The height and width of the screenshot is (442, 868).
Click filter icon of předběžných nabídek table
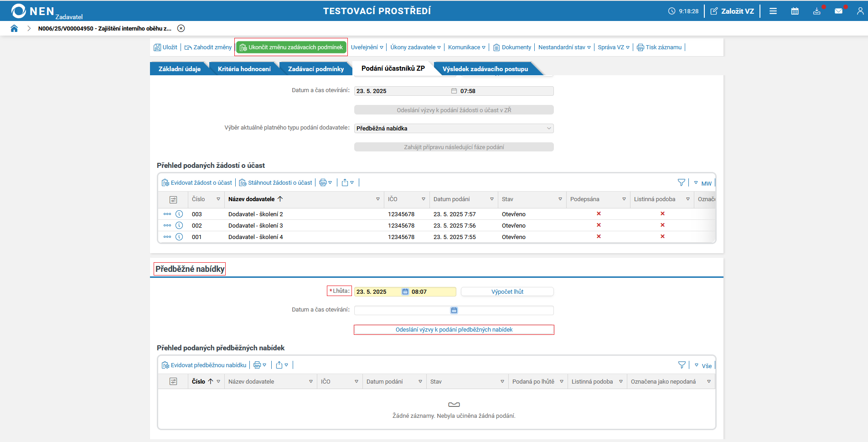(682, 365)
